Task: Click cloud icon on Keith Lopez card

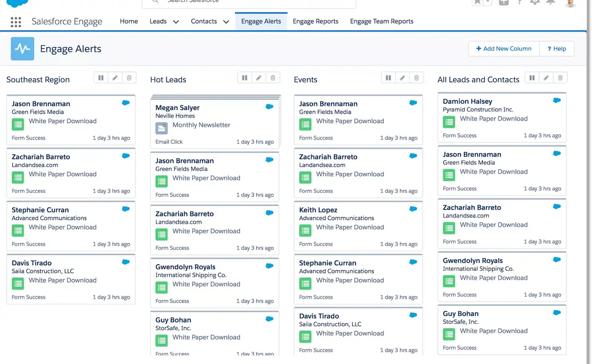Action: click(413, 209)
